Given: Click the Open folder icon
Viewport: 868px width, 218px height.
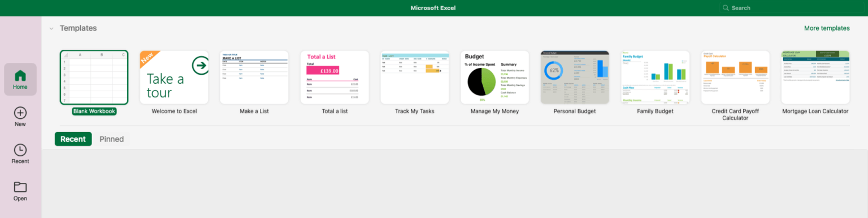Looking at the screenshot, I should tap(20, 187).
